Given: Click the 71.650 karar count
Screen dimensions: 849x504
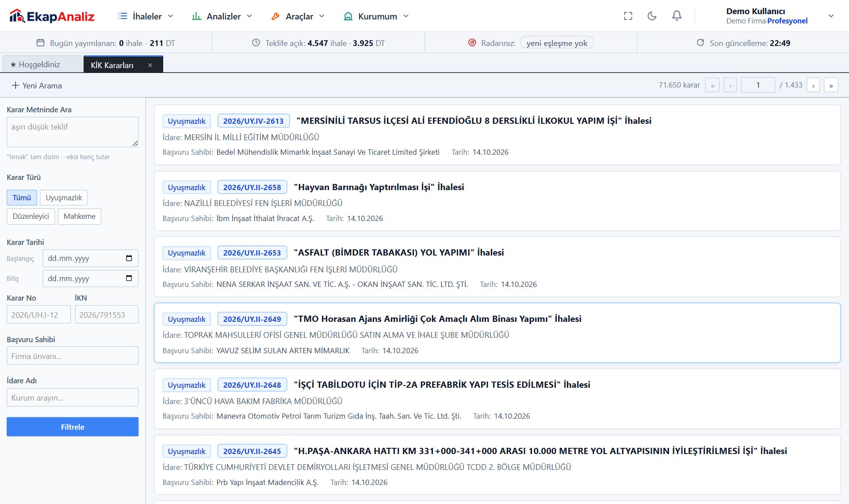Looking at the screenshot, I should click(x=679, y=85).
